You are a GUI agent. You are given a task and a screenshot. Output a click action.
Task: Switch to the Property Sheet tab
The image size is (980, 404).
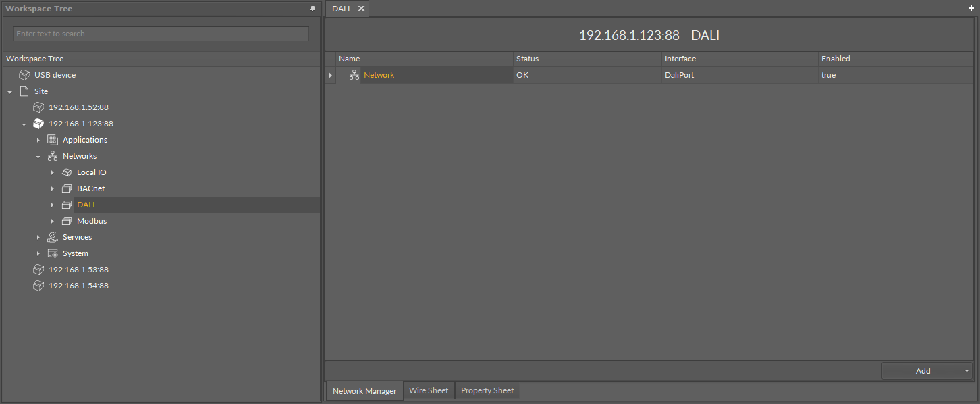(x=487, y=390)
